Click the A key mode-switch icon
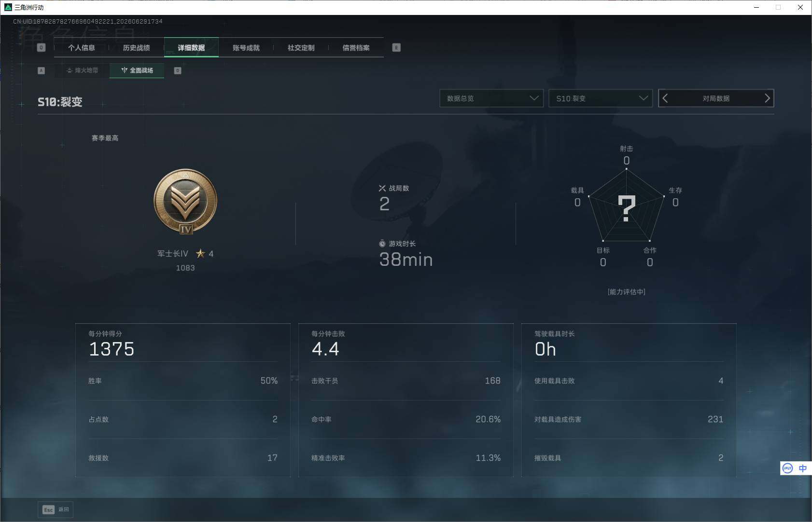This screenshot has width=812, height=522. [41, 70]
